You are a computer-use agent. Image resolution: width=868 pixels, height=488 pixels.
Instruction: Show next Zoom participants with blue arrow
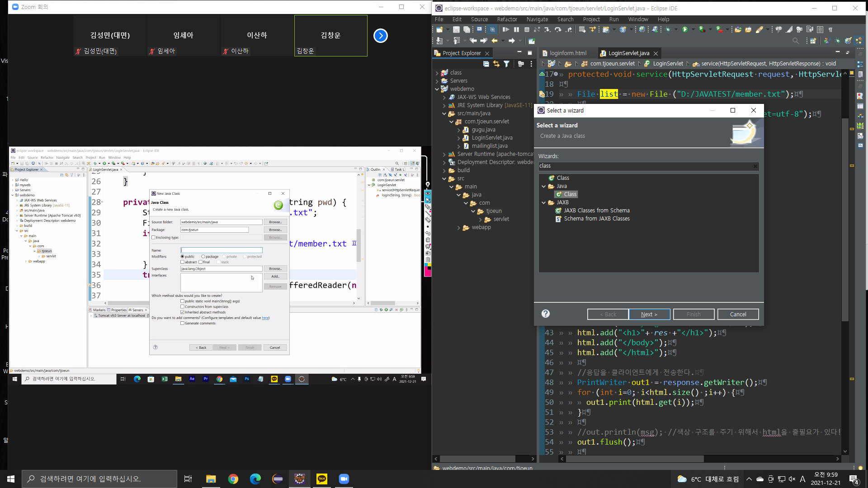[381, 36]
